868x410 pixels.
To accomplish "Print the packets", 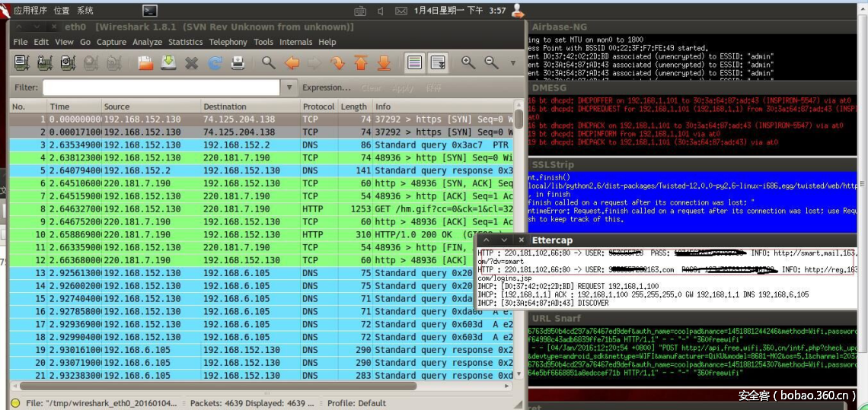I will pyautogui.click(x=238, y=63).
